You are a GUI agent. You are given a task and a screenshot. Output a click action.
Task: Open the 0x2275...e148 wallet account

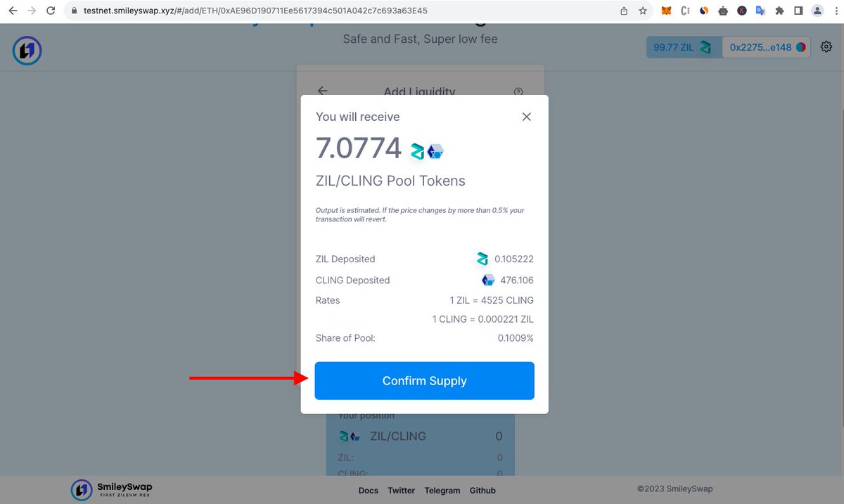pos(767,48)
